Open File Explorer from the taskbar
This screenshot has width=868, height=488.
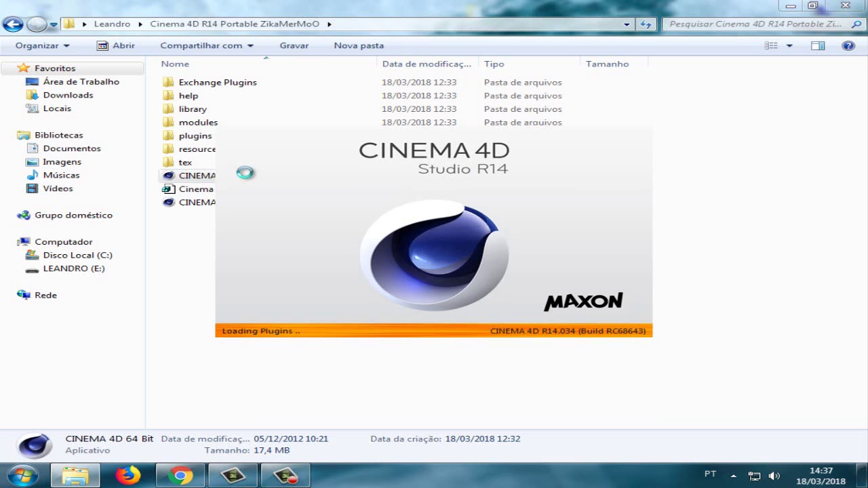tap(75, 475)
